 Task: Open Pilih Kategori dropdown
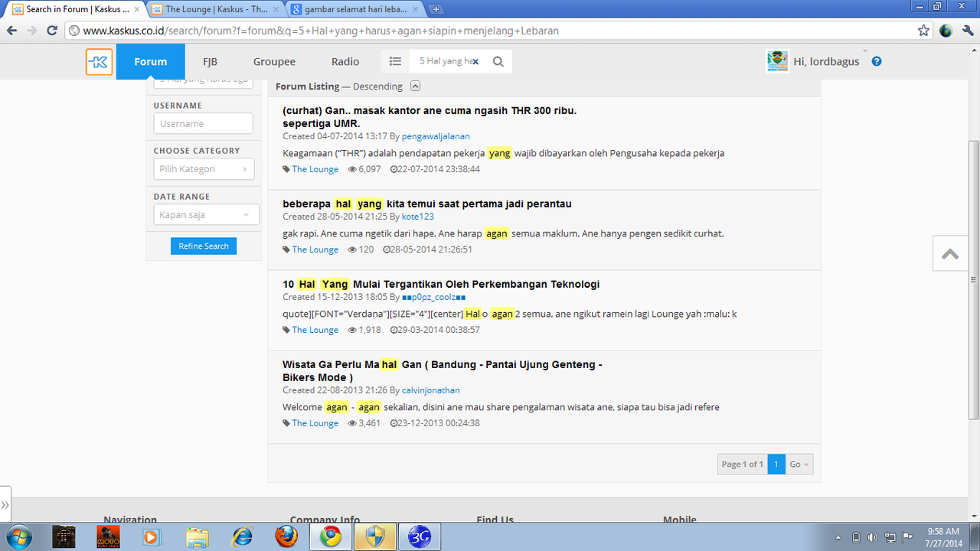tap(203, 169)
